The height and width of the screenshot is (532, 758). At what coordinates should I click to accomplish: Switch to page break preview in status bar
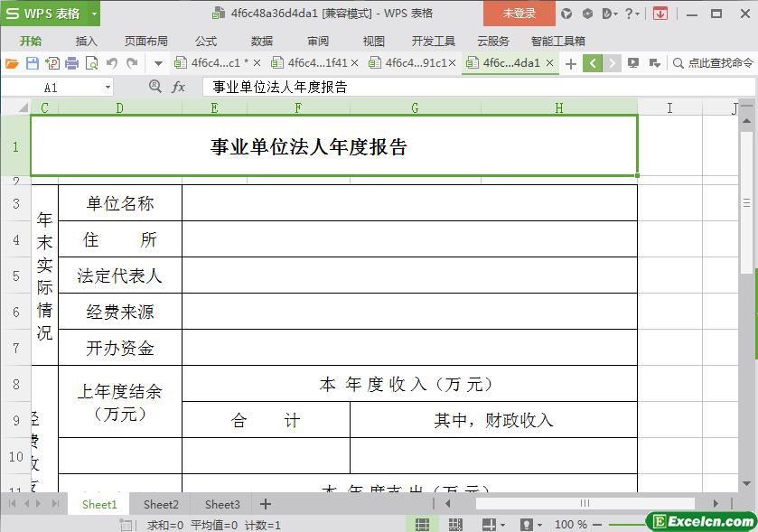click(x=455, y=524)
